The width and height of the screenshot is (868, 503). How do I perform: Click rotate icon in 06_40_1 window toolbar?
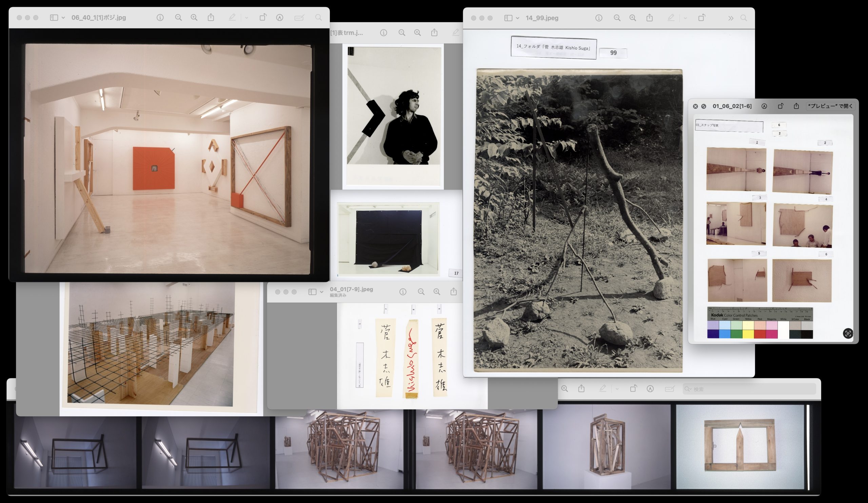263,18
